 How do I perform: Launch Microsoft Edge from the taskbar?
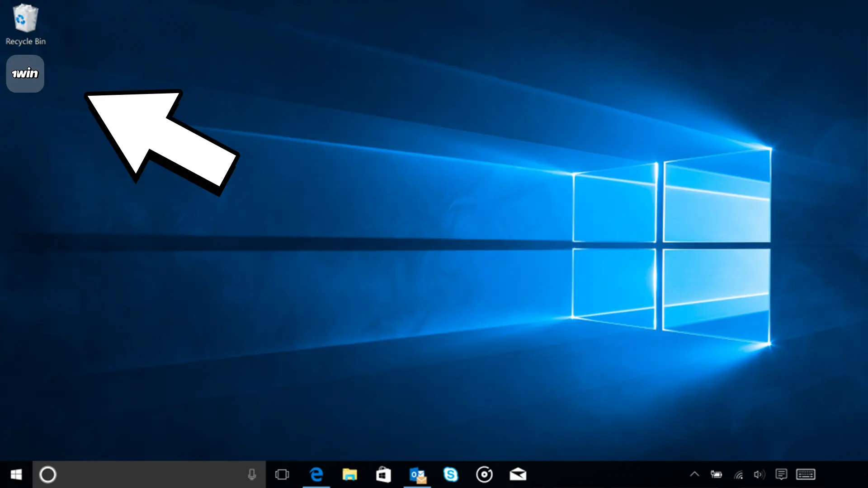coord(316,474)
